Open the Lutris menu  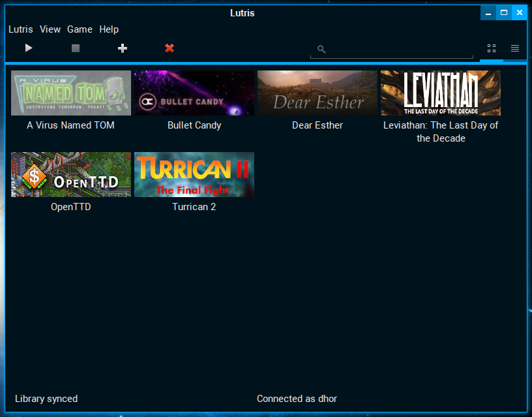(x=21, y=29)
